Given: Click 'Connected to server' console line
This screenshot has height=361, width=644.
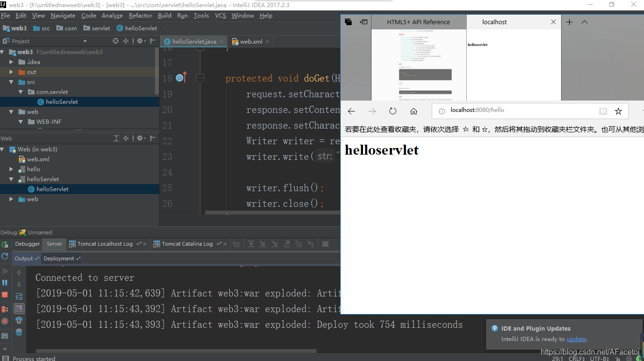Looking at the screenshot, I should (85, 278).
